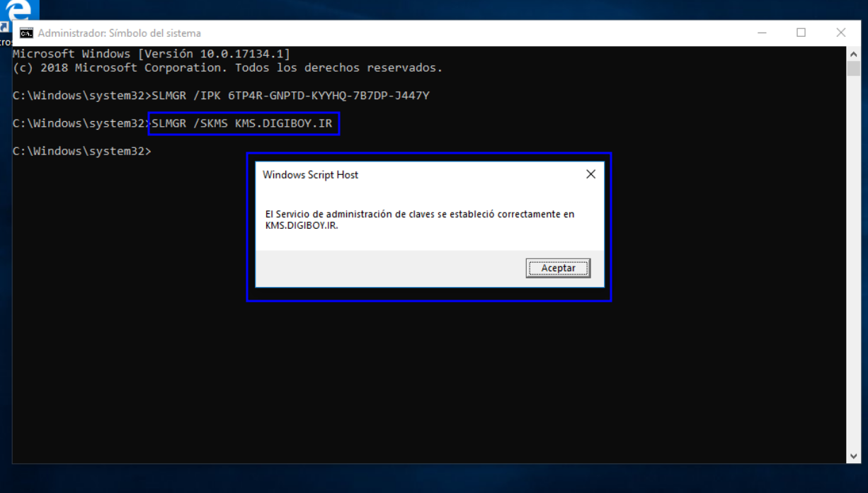Click the empty C:\Windows\system32> prompt line
This screenshot has width=868, height=493.
pos(82,151)
